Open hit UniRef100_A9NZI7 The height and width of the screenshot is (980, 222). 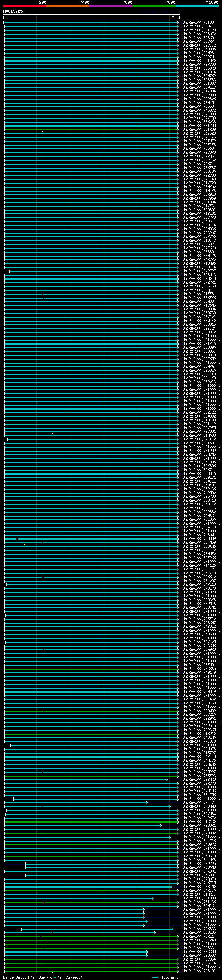click(199, 26)
